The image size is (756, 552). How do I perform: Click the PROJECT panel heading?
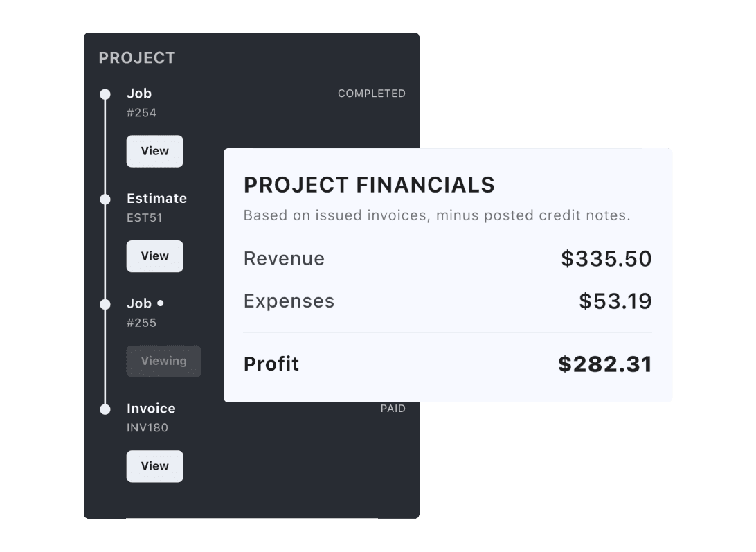tap(137, 58)
